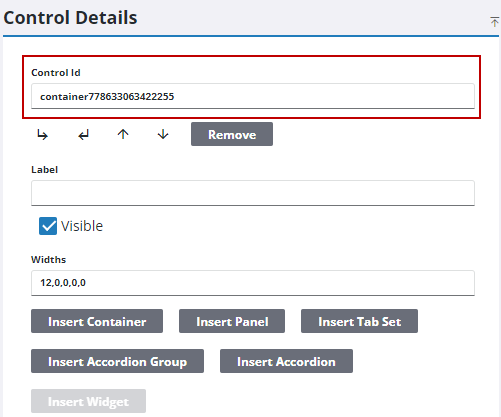Click the greyed-out Insert Widget button
This screenshot has height=417, width=501.
(88, 401)
